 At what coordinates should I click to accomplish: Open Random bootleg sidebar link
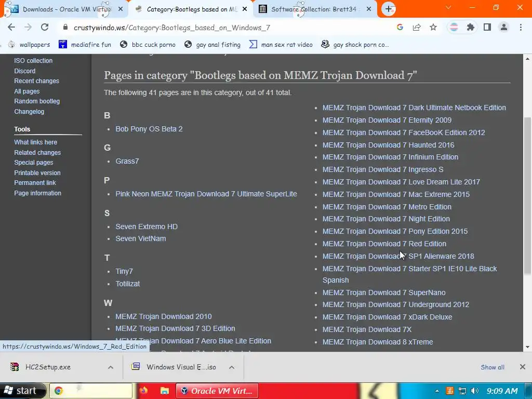(x=37, y=101)
